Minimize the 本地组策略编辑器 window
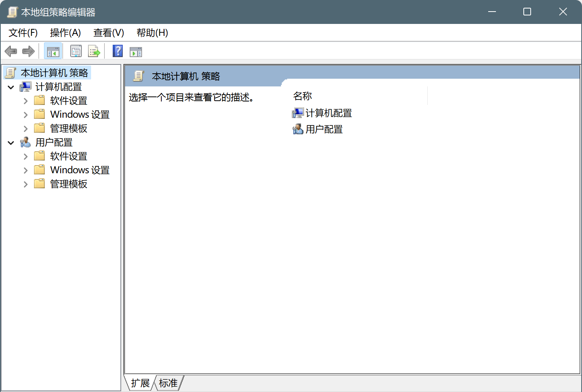The image size is (582, 392). (492, 12)
